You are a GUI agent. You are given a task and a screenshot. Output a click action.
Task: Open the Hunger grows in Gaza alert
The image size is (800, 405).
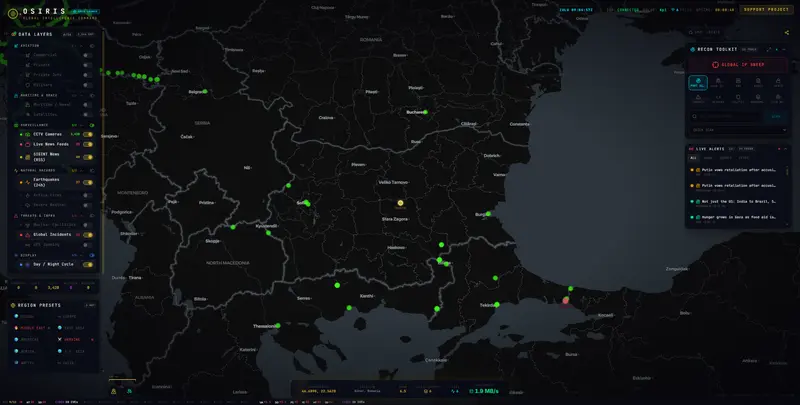pos(738,219)
